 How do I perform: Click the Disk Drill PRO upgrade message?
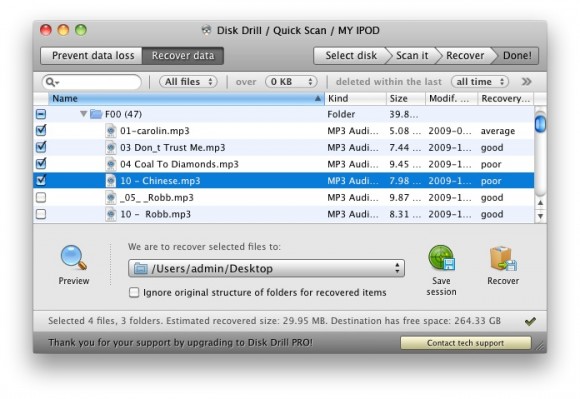coord(180,342)
